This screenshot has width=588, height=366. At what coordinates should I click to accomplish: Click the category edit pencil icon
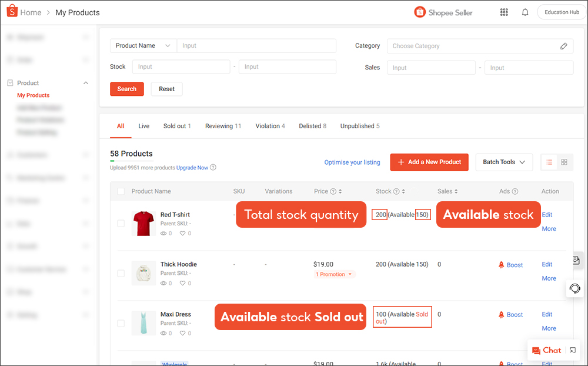pyautogui.click(x=564, y=46)
